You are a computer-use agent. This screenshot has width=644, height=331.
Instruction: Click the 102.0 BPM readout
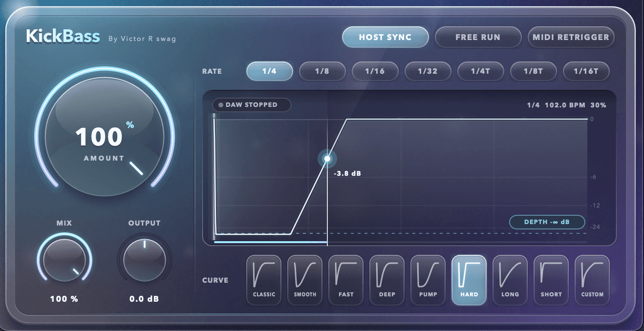tap(564, 105)
